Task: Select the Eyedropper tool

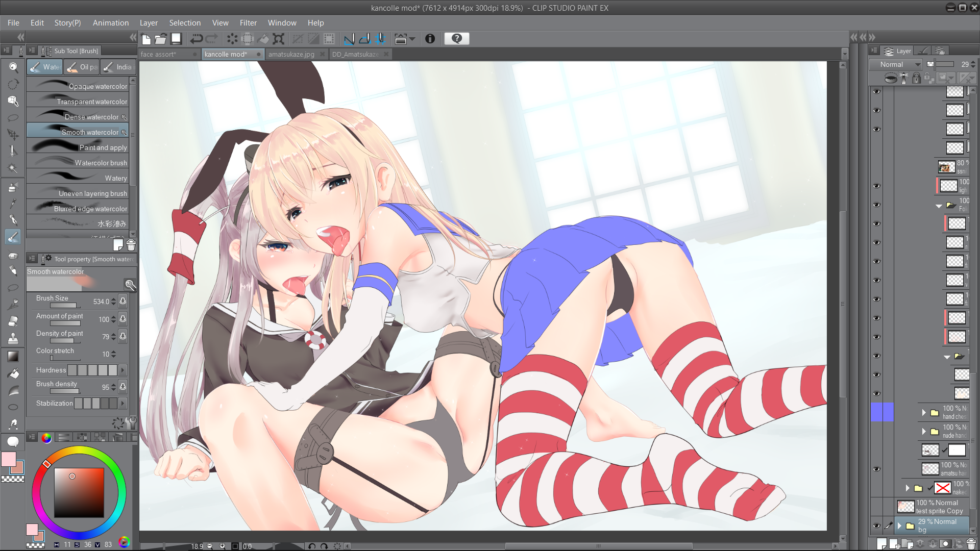Action: tap(13, 203)
